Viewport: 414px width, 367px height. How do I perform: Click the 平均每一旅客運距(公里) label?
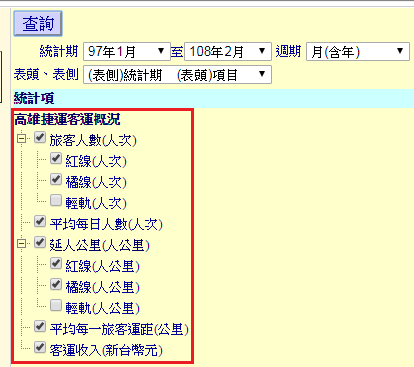coord(119,329)
